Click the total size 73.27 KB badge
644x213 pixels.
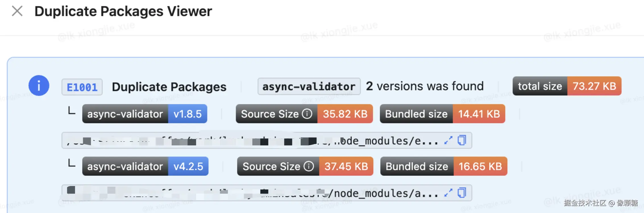click(x=567, y=86)
